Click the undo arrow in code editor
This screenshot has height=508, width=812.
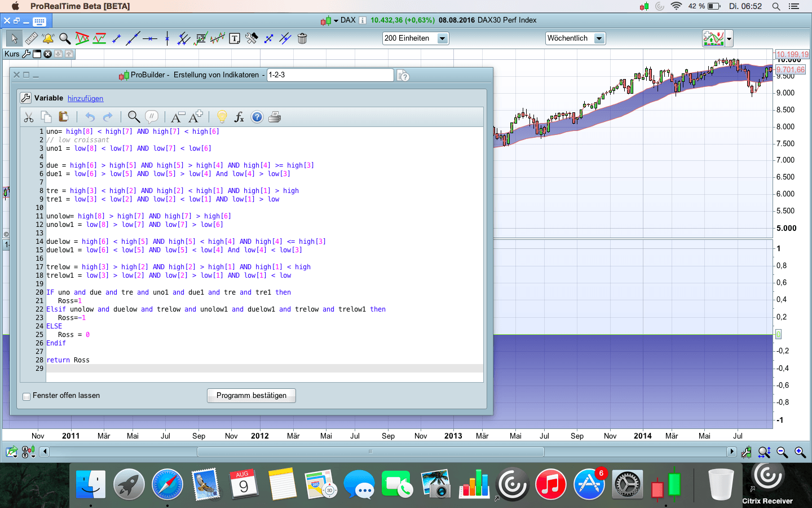[90, 117]
